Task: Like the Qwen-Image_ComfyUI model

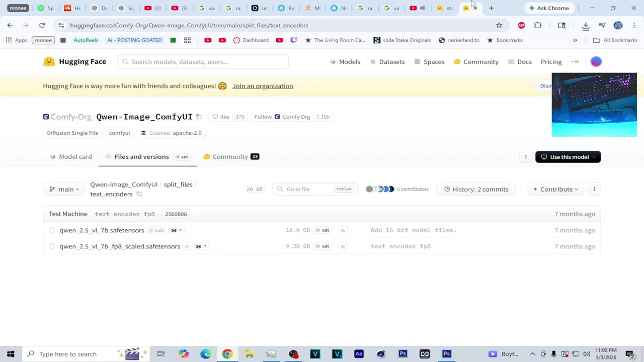Action: (x=220, y=117)
